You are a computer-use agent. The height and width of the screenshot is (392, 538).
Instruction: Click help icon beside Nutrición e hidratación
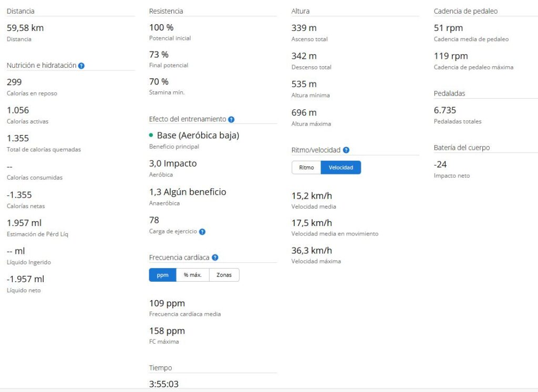click(x=81, y=66)
